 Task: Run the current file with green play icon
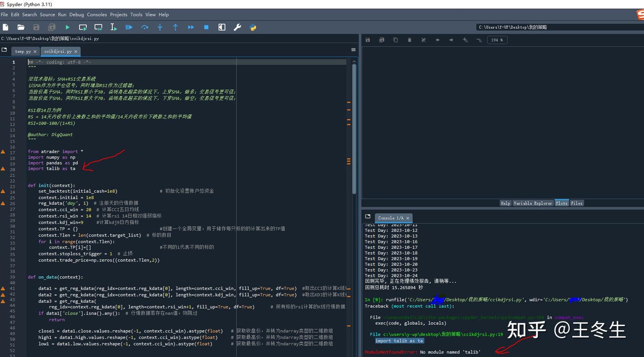[x=68, y=27]
